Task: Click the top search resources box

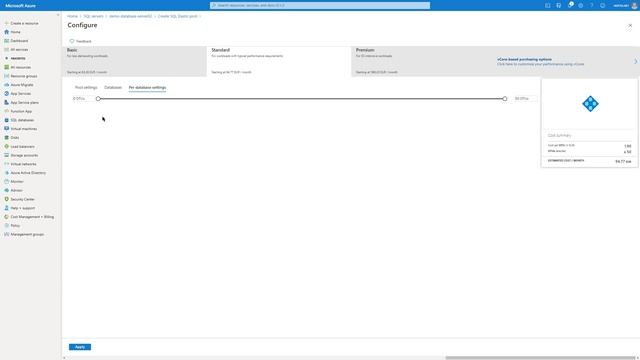Action: point(320,5)
